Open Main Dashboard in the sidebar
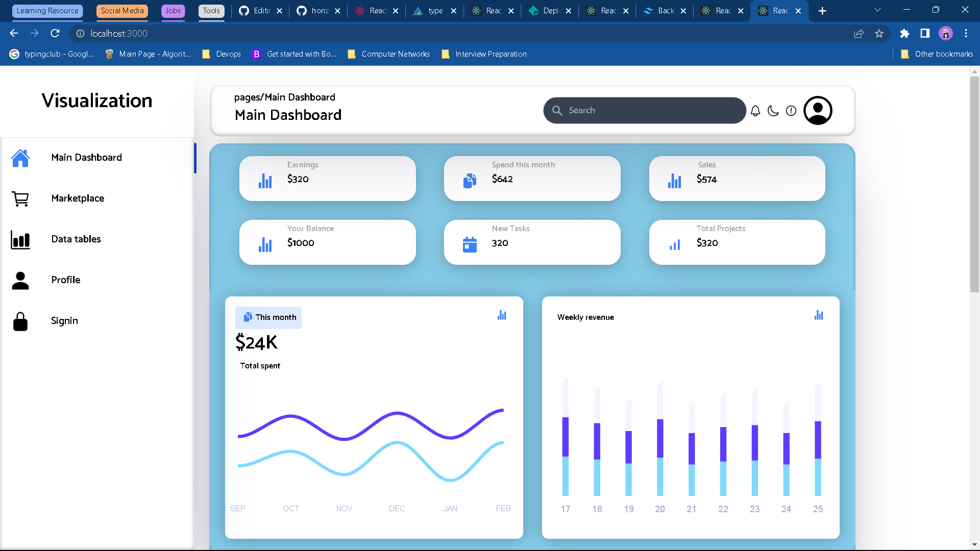This screenshot has width=980, height=551. pos(86,158)
